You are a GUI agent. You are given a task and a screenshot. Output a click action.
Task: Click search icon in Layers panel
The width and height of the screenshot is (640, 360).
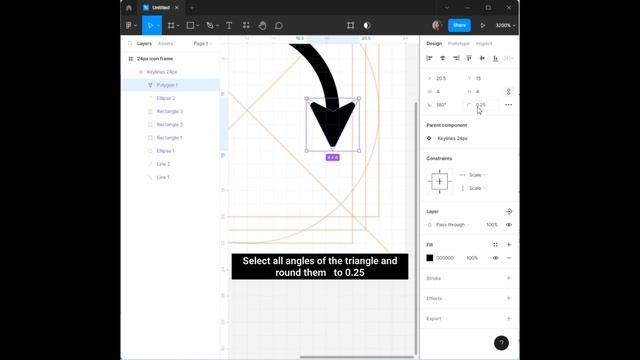130,43
